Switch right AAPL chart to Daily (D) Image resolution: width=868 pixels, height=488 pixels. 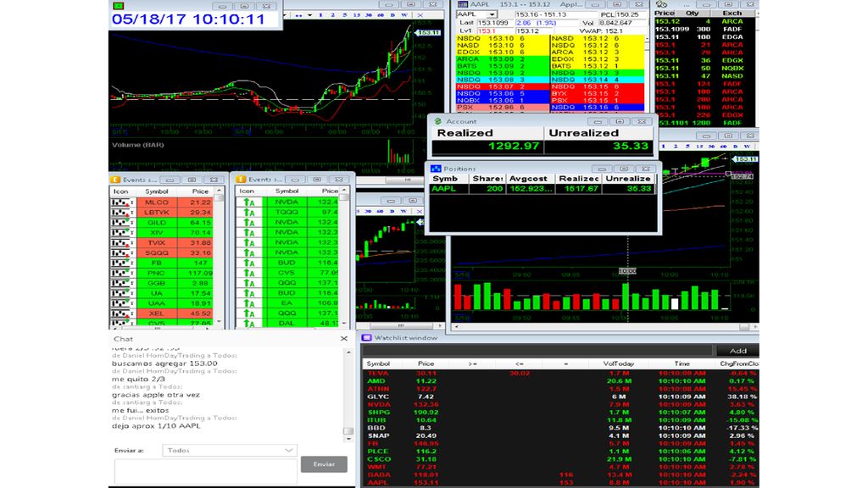736,147
